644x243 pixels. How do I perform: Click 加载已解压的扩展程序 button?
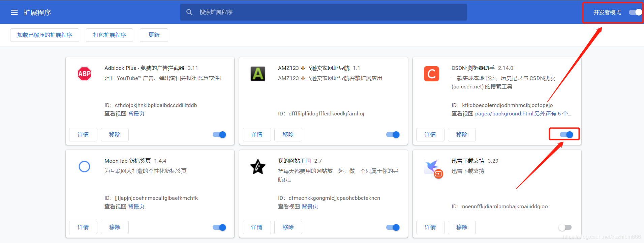(44, 35)
